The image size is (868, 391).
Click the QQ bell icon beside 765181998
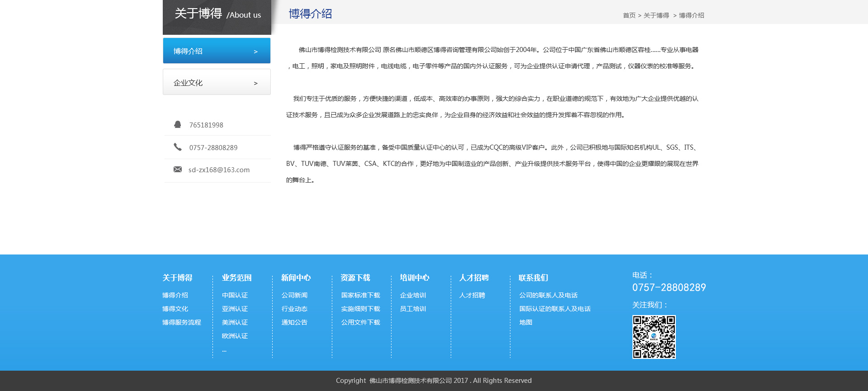click(178, 125)
